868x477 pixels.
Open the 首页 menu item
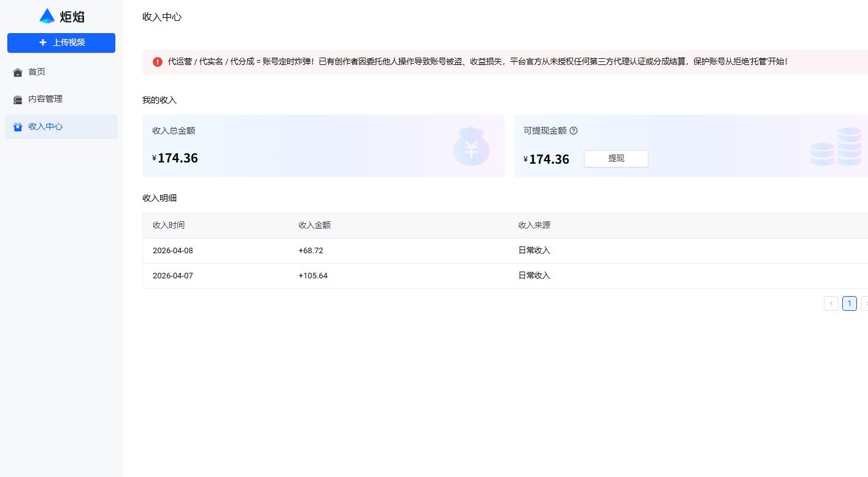[x=36, y=72]
